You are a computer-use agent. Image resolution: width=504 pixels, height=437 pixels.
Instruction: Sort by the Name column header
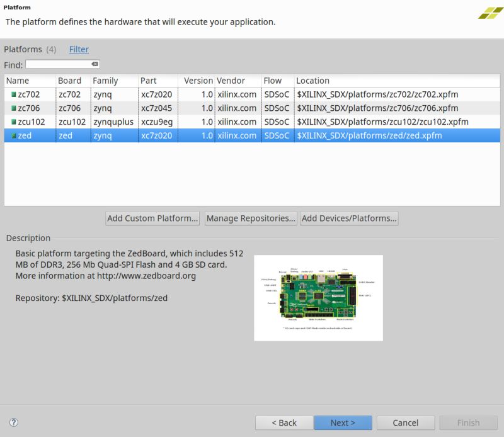[x=30, y=81]
